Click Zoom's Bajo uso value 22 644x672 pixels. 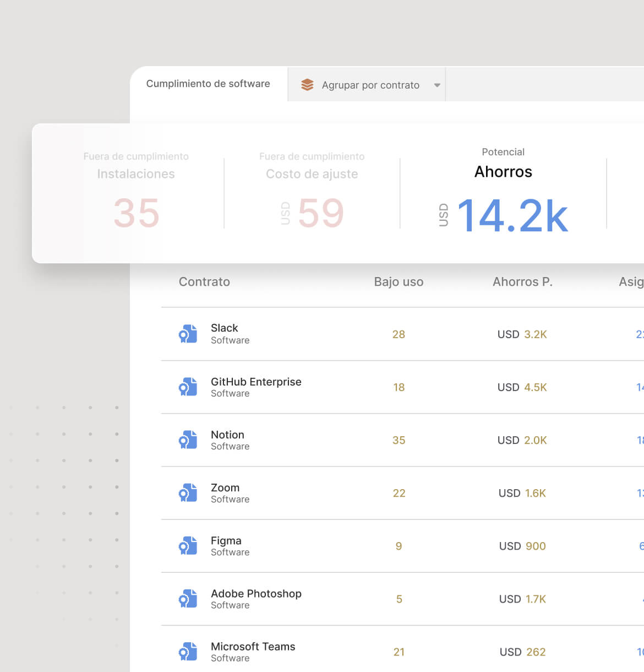coord(399,493)
